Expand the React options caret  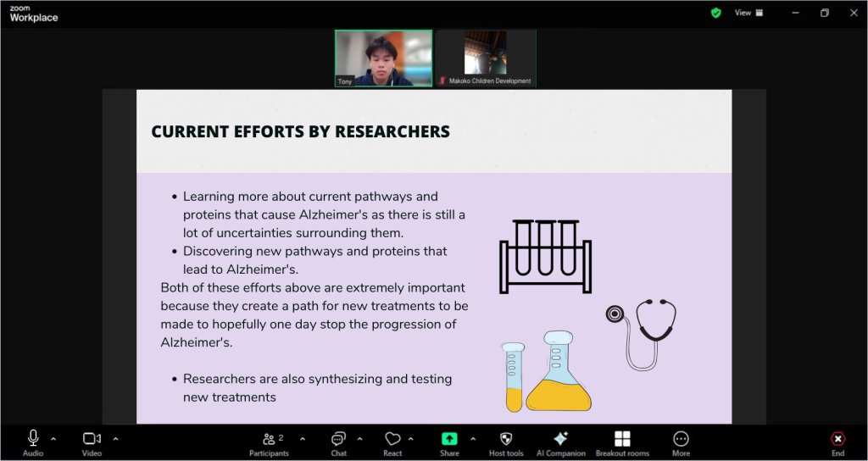pos(411,439)
